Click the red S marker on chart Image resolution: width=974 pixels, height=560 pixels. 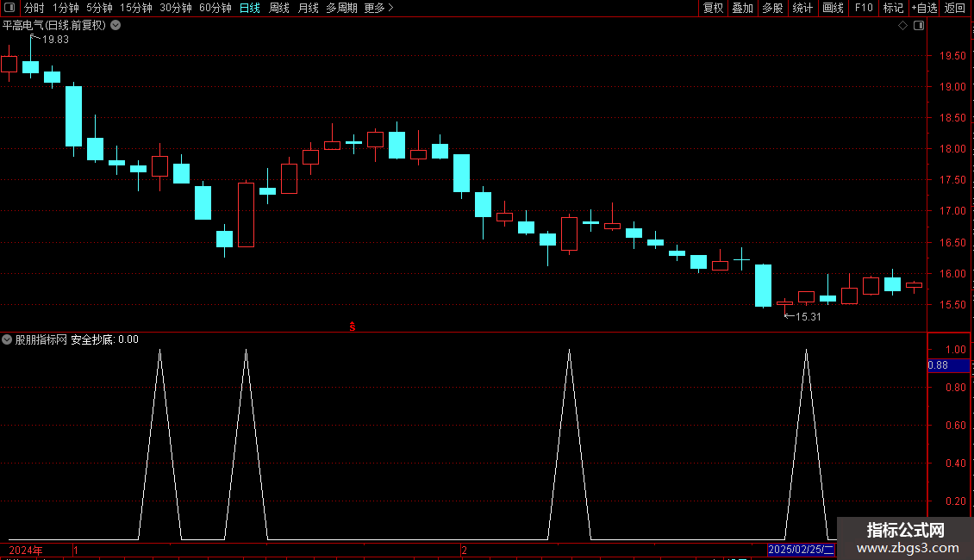tap(353, 327)
